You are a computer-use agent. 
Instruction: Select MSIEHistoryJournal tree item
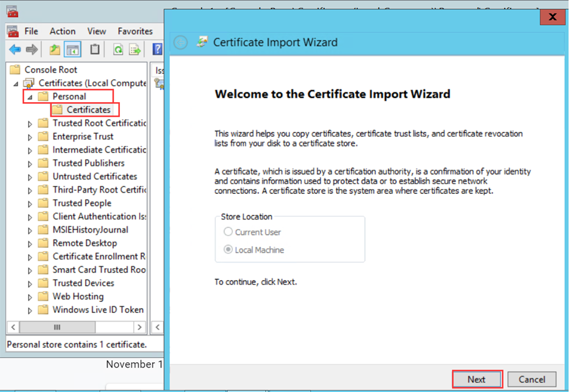click(x=91, y=230)
